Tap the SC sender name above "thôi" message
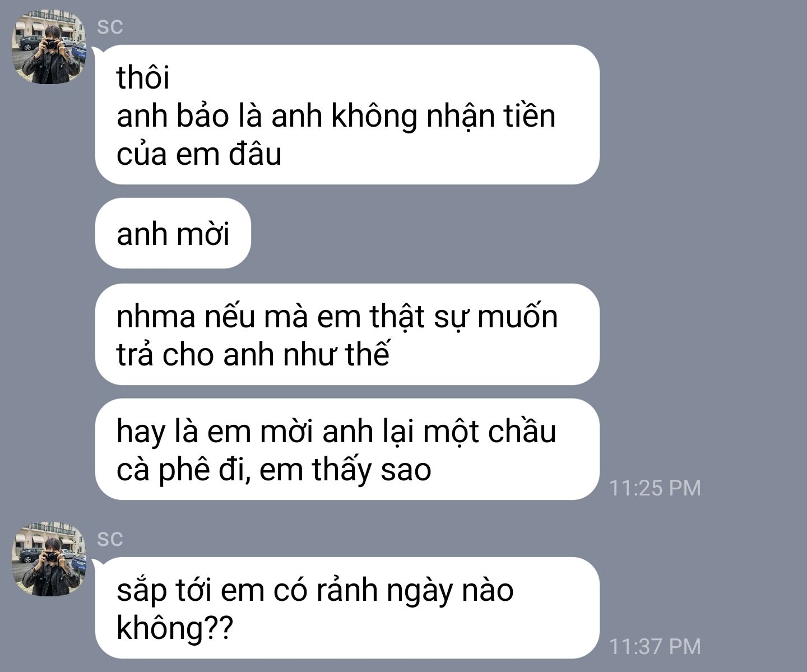The image size is (807, 672). click(110, 27)
